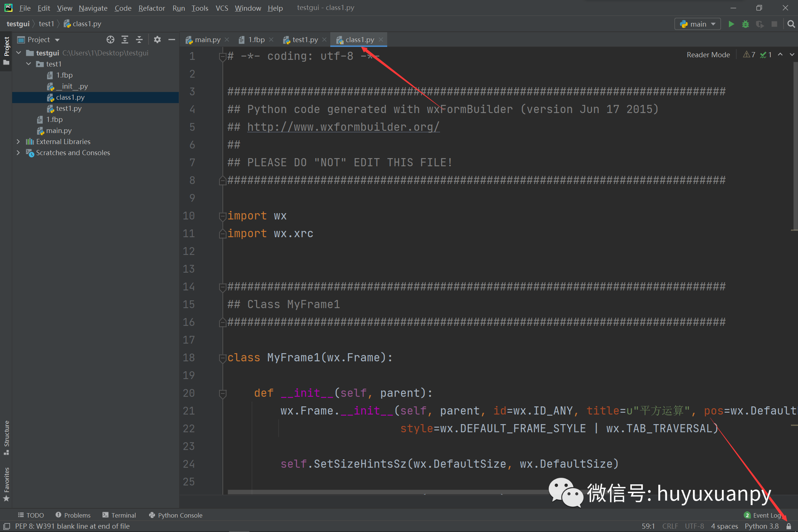Select opened file in Project view
The image size is (798, 532).
[110, 40]
